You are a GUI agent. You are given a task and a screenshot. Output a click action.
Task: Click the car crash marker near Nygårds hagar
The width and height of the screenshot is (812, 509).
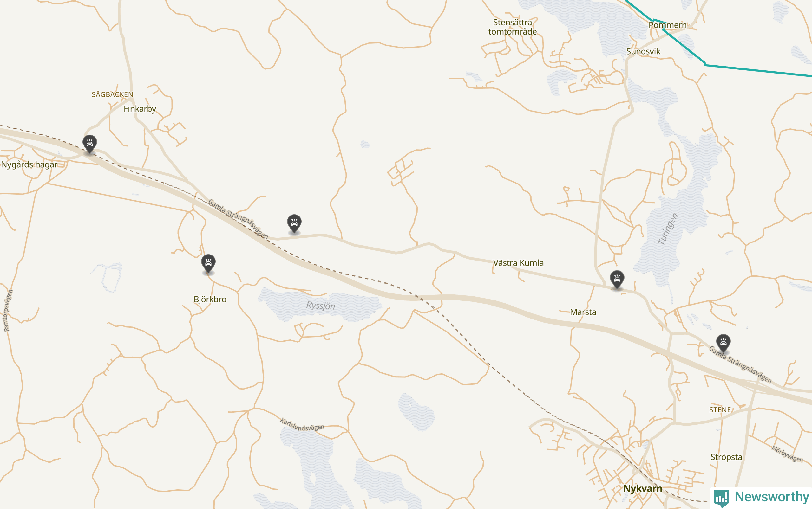(90, 144)
